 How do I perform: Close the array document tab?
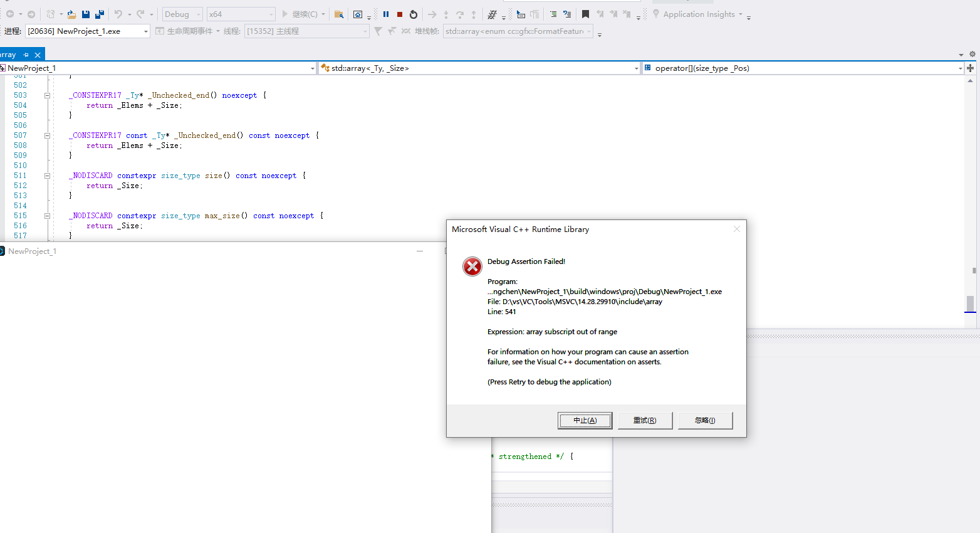[x=38, y=55]
